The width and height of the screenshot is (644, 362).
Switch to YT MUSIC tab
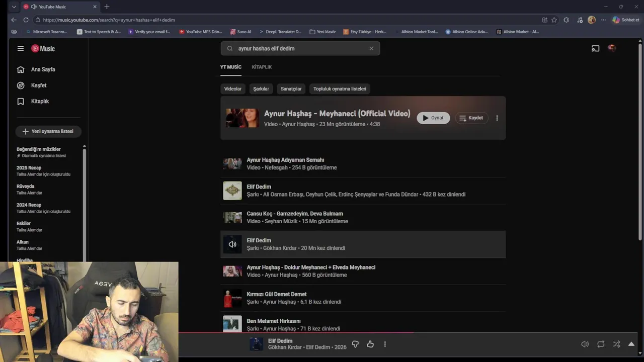[231, 67]
